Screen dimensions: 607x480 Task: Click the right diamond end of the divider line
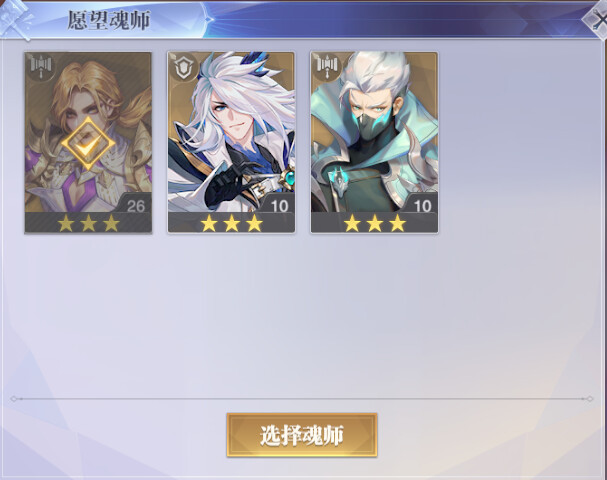[x=590, y=399]
